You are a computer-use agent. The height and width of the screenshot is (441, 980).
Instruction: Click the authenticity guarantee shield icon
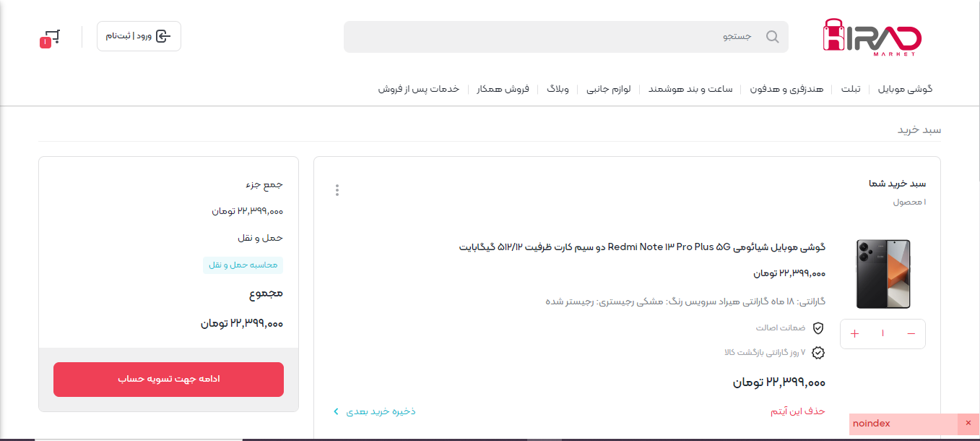818,328
